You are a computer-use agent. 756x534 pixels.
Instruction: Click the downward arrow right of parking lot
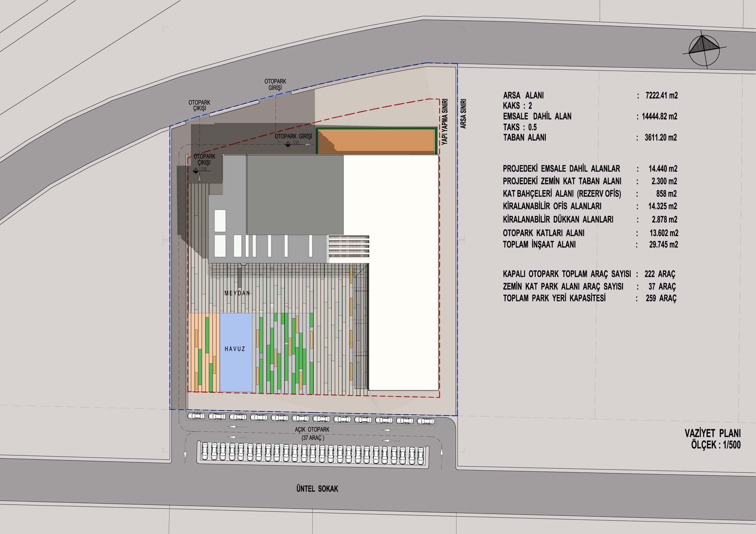[x=441, y=455]
